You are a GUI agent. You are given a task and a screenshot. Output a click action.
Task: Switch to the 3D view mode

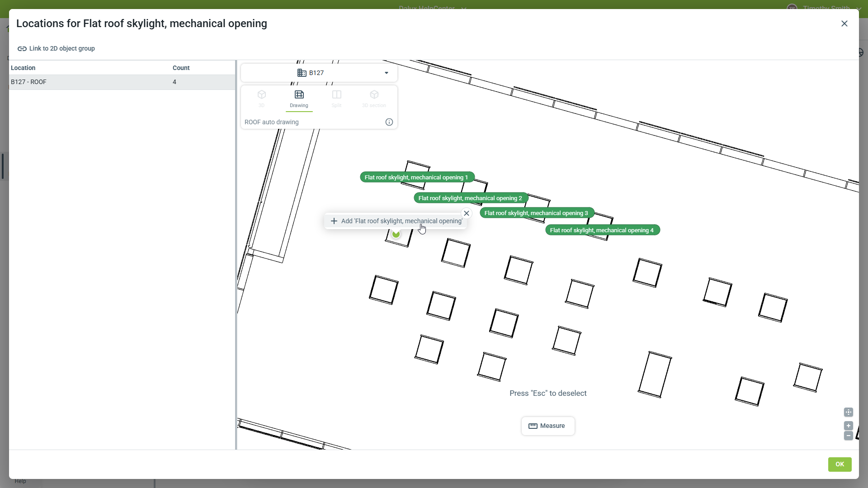(261, 99)
